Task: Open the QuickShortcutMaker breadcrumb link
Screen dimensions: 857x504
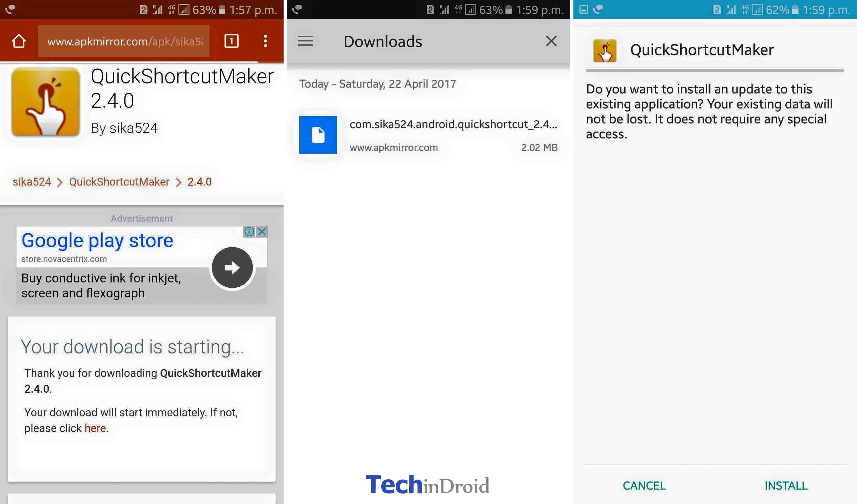Action: (119, 182)
